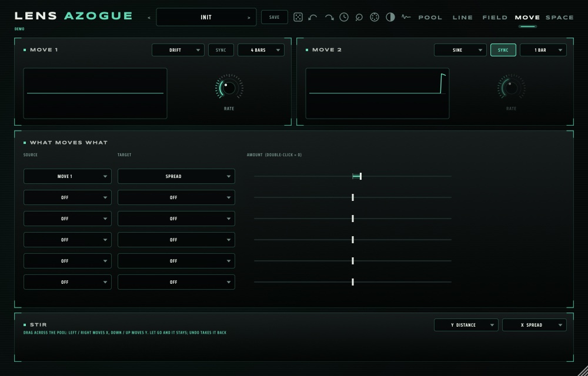Redo the last undone change
The width and height of the screenshot is (588, 376).
[x=329, y=17]
